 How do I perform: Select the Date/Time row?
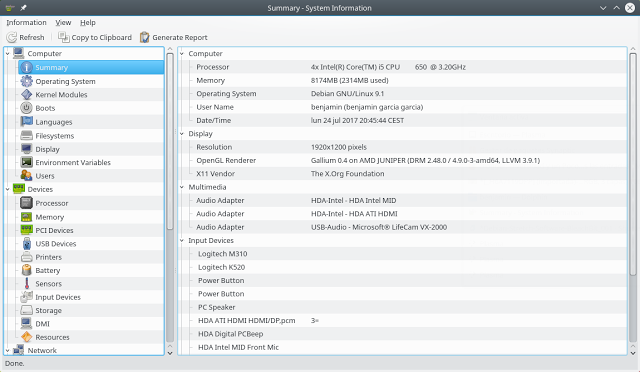(402, 120)
